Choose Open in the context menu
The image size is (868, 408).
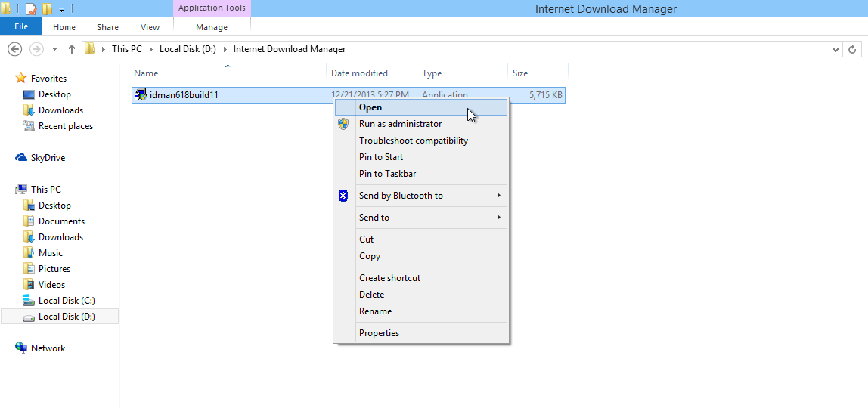pyautogui.click(x=420, y=107)
